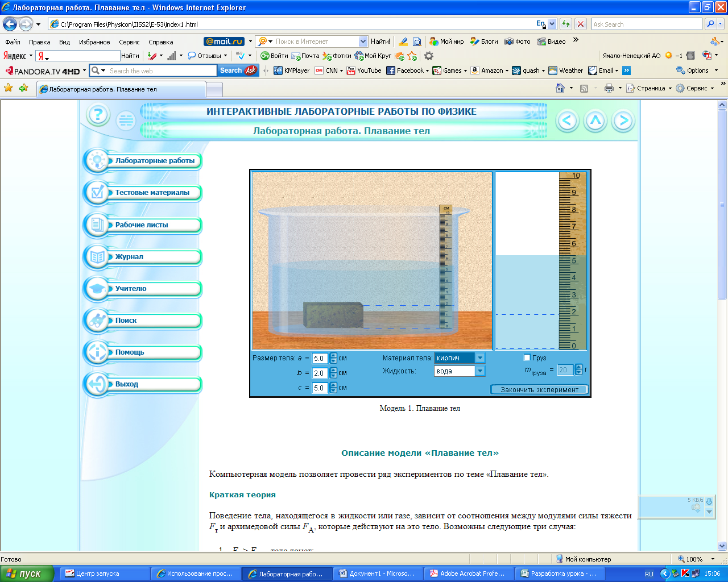Open the Страница dropdown menu
The height and width of the screenshot is (582, 728).
coord(649,88)
